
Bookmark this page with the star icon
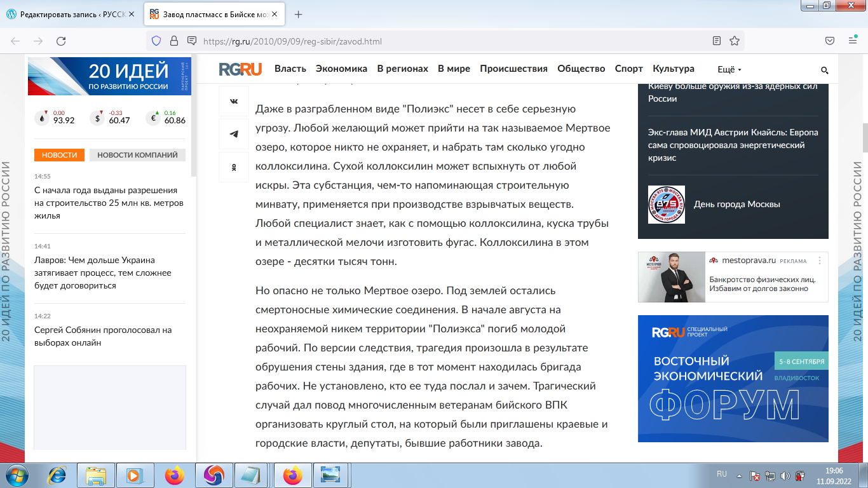734,40
